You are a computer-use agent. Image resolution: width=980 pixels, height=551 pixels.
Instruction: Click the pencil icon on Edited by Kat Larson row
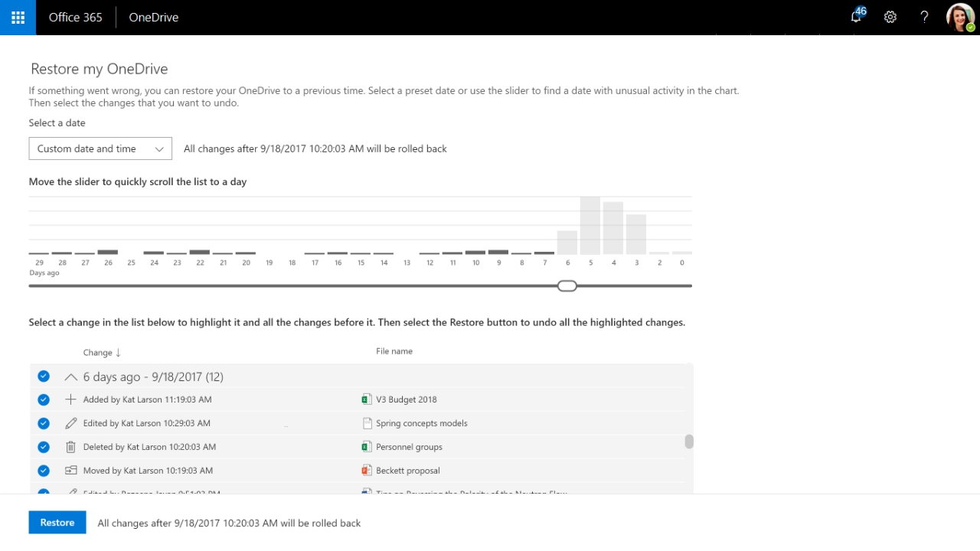click(x=71, y=423)
